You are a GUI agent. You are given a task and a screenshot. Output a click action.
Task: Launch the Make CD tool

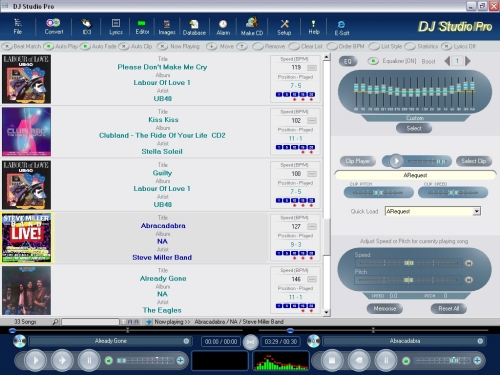point(252,26)
